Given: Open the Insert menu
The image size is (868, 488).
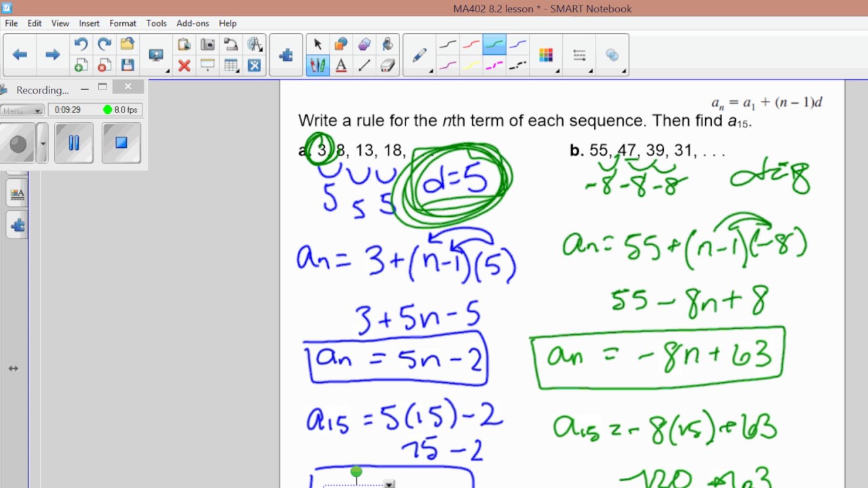Looking at the screenshot, I should click(x=89, y=23).
